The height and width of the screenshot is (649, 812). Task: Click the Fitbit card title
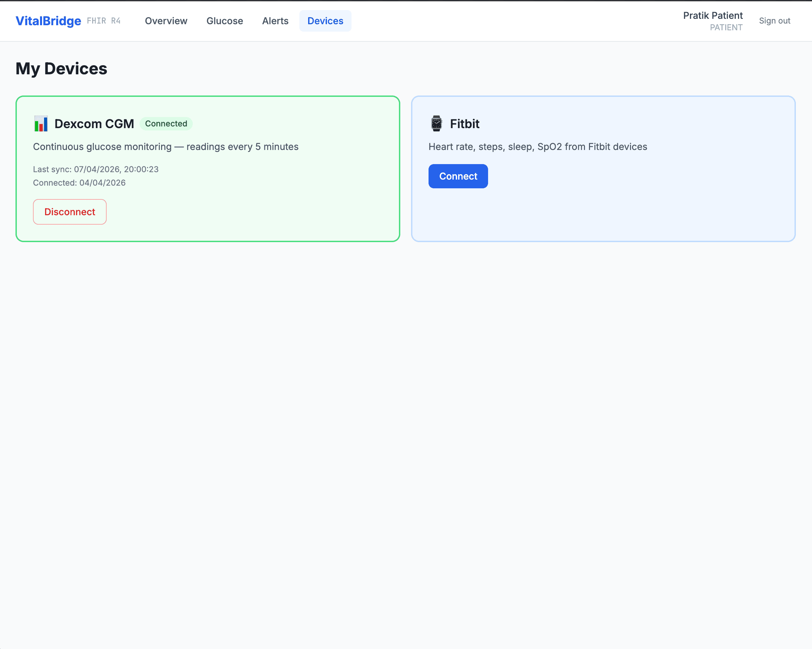pos(465,124)
